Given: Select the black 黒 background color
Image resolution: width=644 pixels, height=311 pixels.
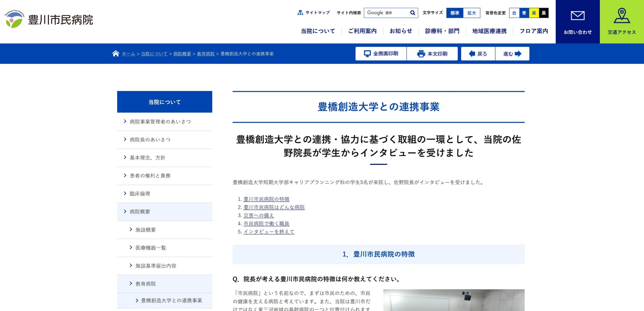Looking at the screenshot, I should (544, 13).
